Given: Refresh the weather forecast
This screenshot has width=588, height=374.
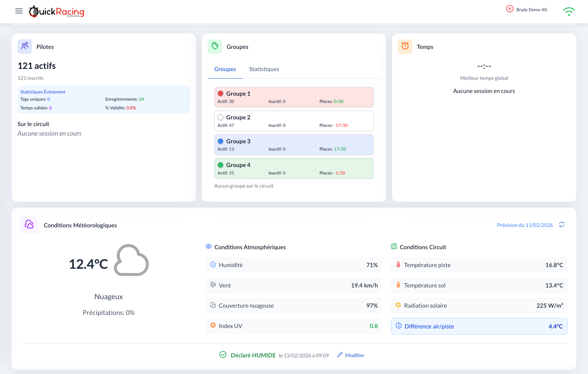Looking at the screenshot, I should click(562, 224).
